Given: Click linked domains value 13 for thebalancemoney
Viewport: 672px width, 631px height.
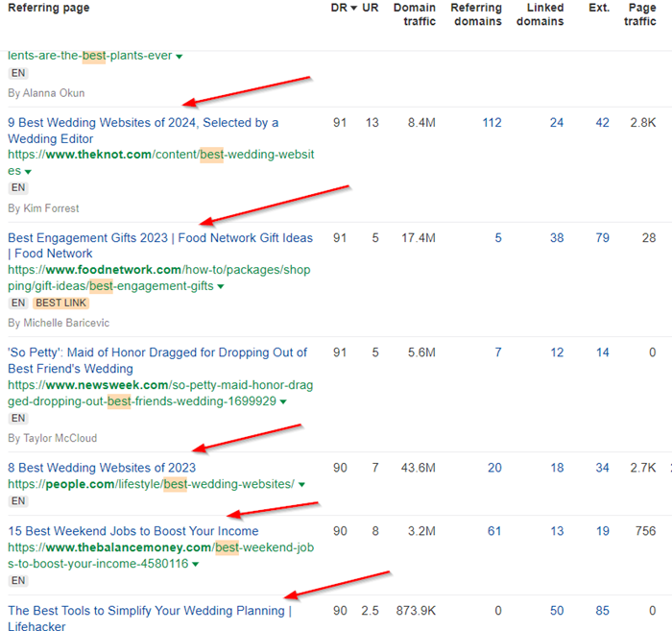Looking at the screenshot, I should 557,531.
